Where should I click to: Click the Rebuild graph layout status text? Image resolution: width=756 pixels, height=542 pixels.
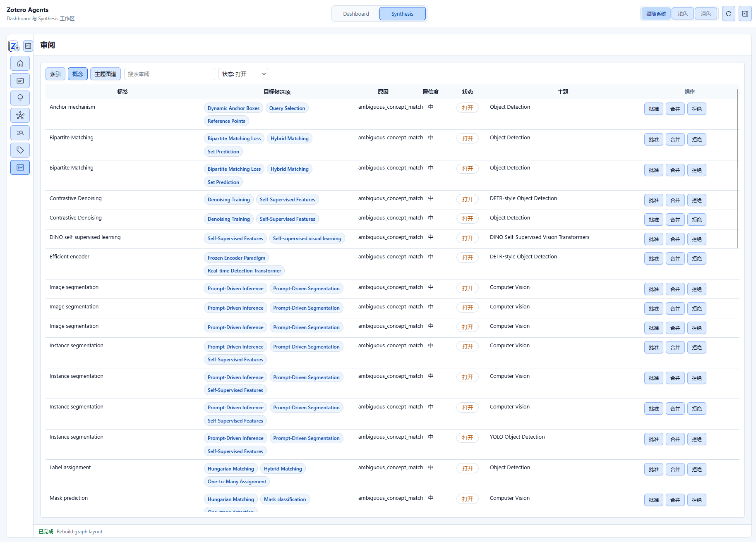pos(79,532)
